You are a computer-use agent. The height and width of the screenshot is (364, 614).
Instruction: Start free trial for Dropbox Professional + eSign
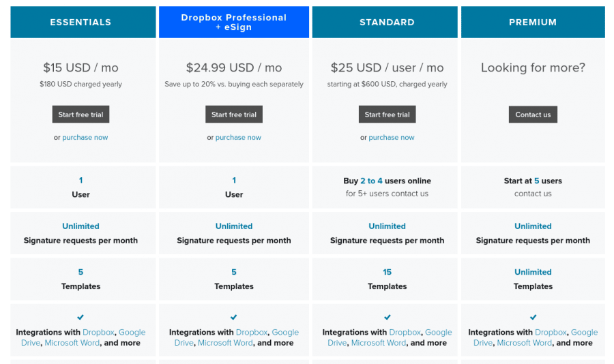pos(234,115)
